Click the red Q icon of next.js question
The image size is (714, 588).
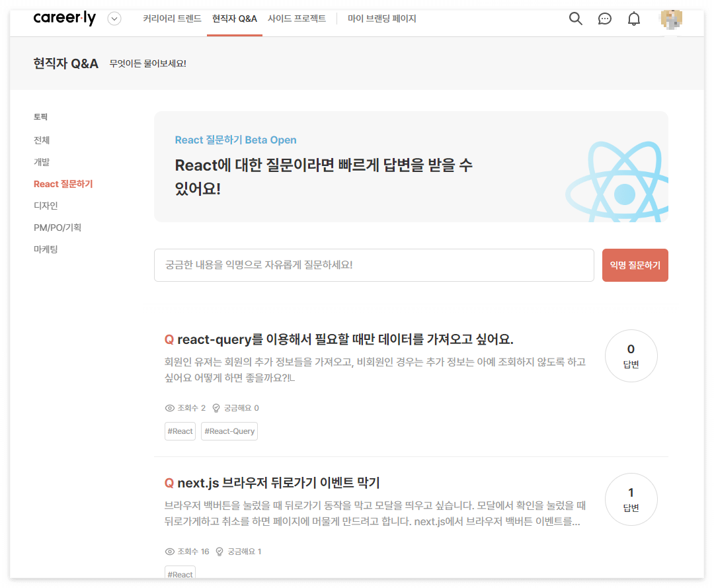169,483
